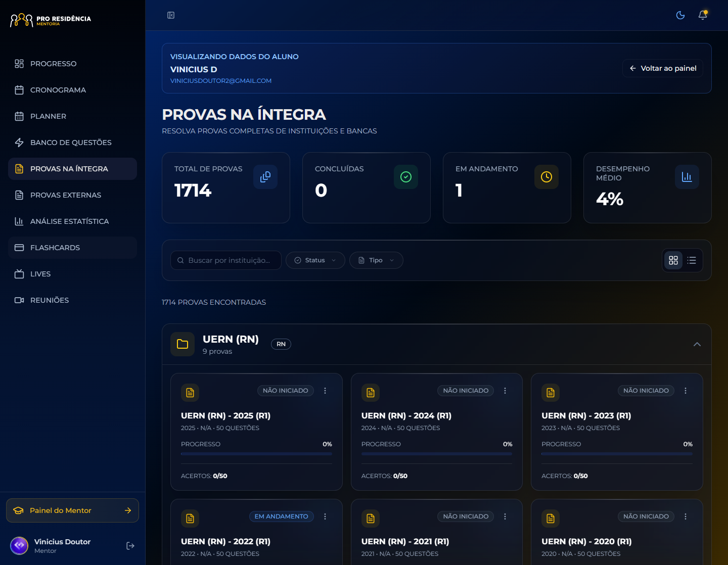Click the student email viniciusdoutor2@gmail.com
This screenshot has height=565, width=728.
tap(221, 81)
